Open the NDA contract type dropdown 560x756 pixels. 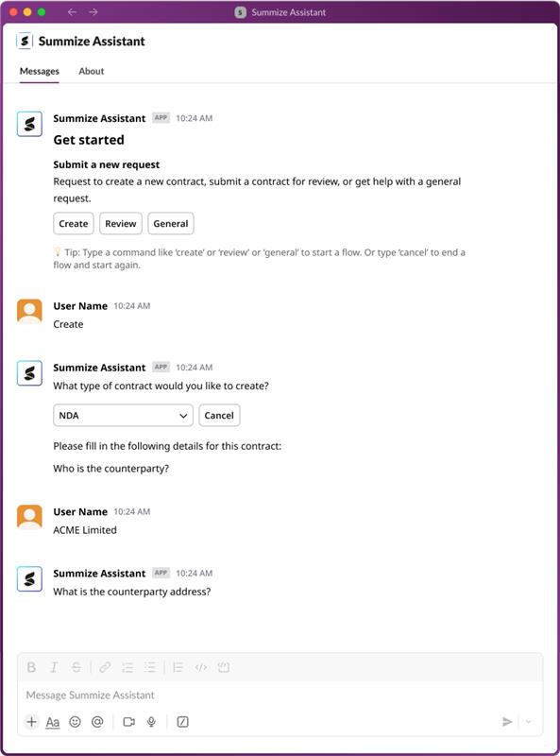123,415
